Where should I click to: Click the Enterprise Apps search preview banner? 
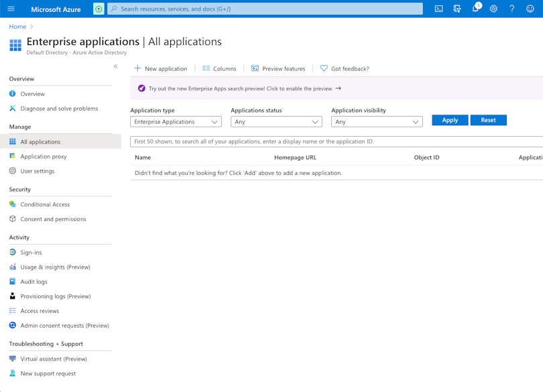click(x=337, y=88)
